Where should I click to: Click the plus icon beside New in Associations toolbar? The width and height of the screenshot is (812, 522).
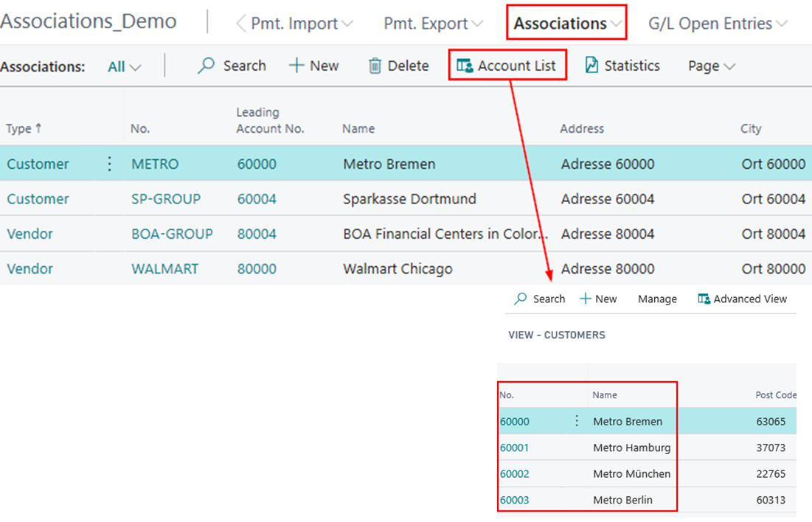(296, 65)
